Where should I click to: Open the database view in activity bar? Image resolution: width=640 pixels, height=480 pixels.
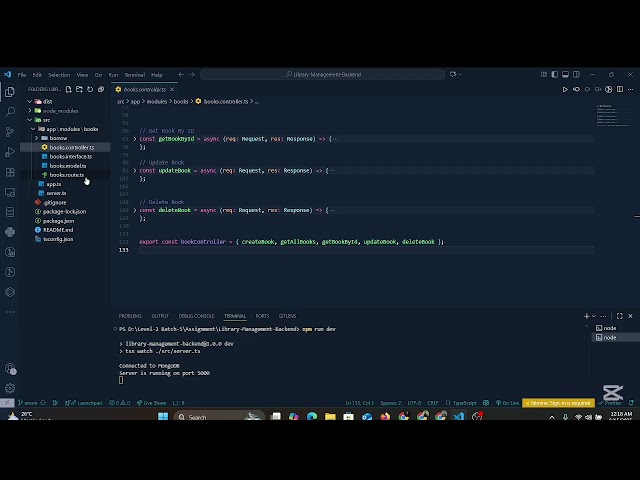(x=10, y=212)
